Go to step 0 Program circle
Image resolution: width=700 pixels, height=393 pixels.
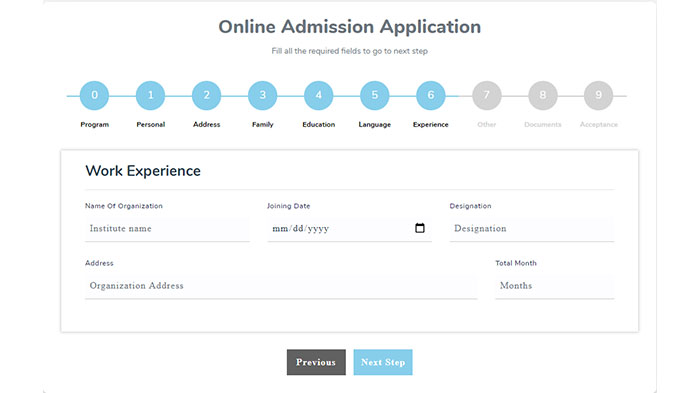coord(94,95)
